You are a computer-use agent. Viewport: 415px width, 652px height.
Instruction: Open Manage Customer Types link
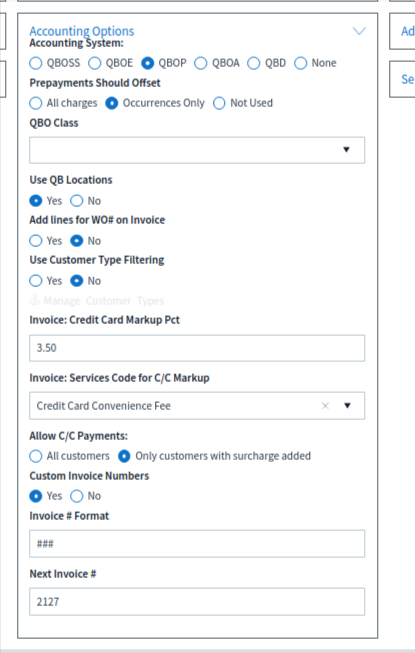tap(97, 300)
